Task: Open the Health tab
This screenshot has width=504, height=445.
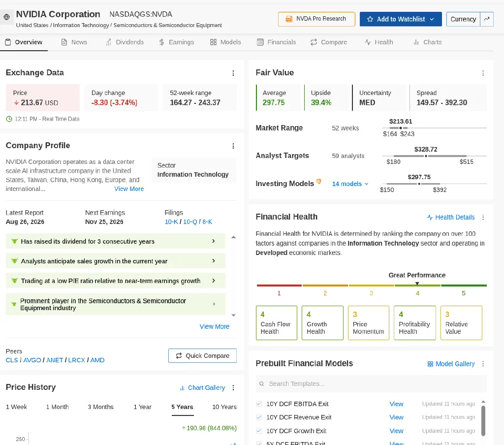Action: point(378,42)
